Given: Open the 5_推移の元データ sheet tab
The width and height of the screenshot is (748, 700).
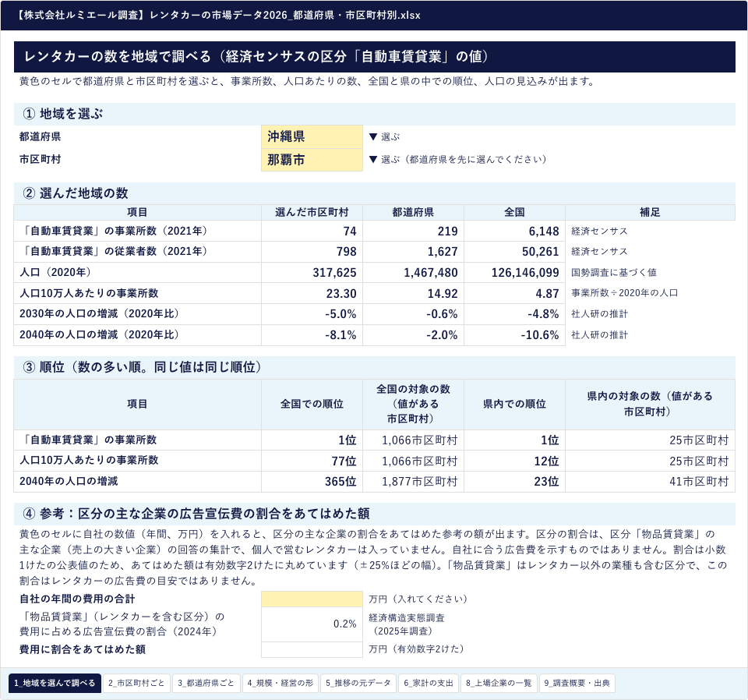Looking at the screenshot, I should (x=358, y=683).
